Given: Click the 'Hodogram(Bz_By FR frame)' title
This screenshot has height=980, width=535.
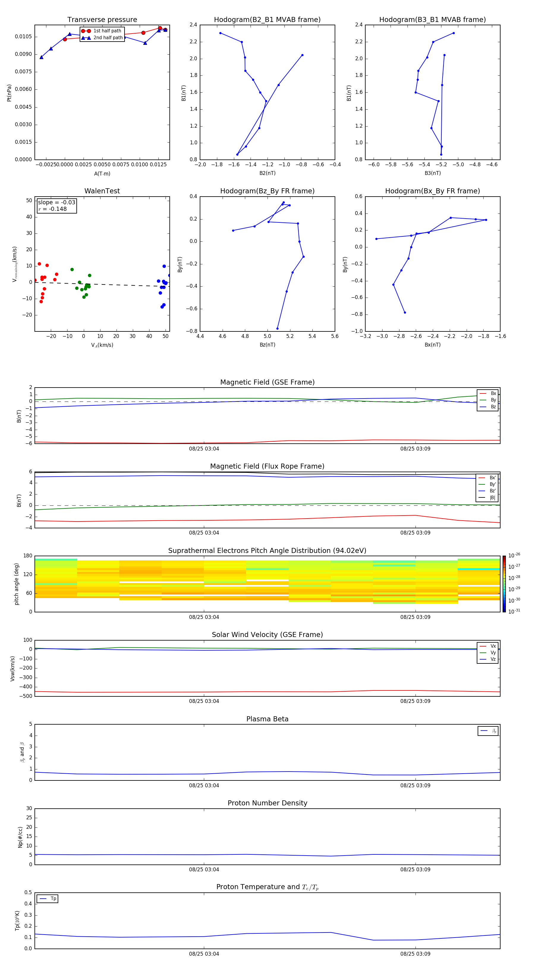Looking at the screenshot, I should point(267,191).
